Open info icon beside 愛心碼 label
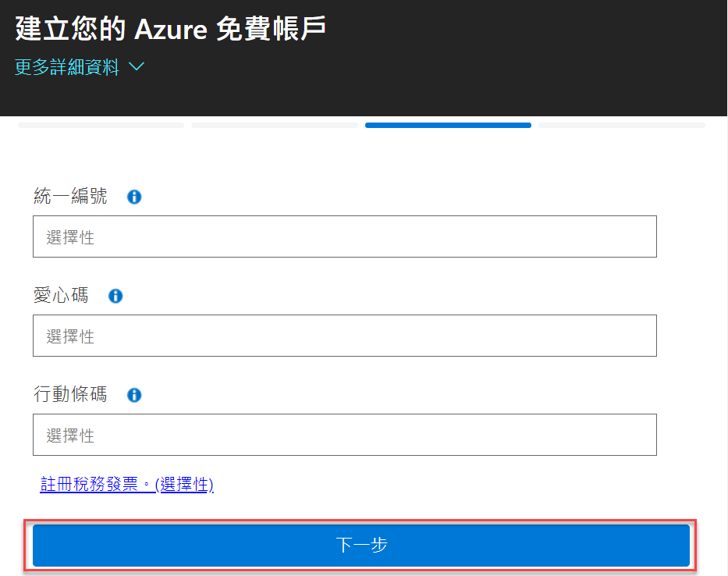The image size is (728, 576). [x=115, y=296]
